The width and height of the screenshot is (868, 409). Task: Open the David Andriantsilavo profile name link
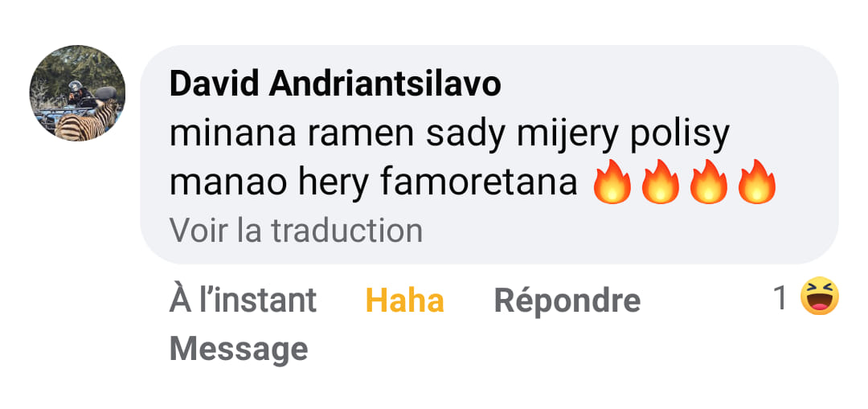[x=335, y=84]
